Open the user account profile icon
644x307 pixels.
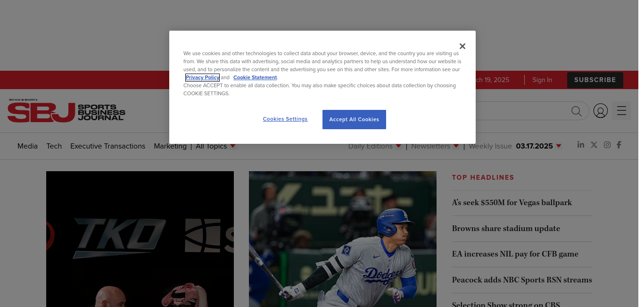(x=600, y=111)
